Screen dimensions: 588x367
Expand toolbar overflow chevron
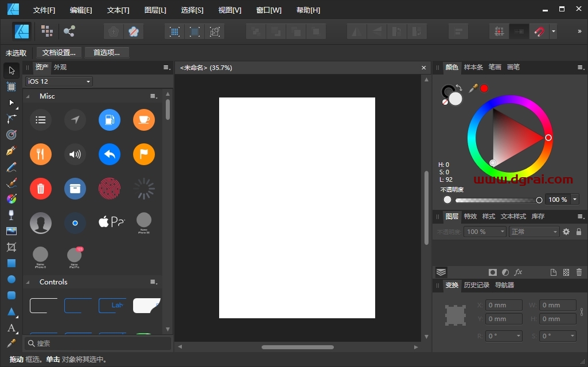[x=579, y=32]
